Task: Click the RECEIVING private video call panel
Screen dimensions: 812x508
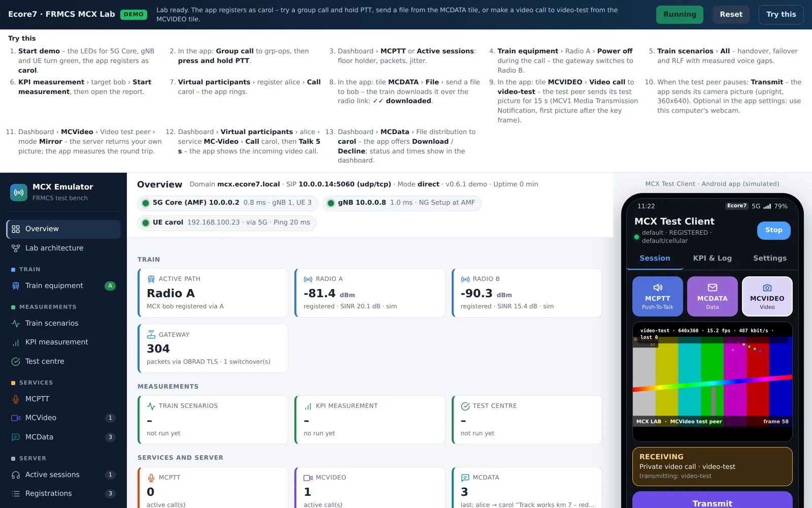Action: point(712,466)
